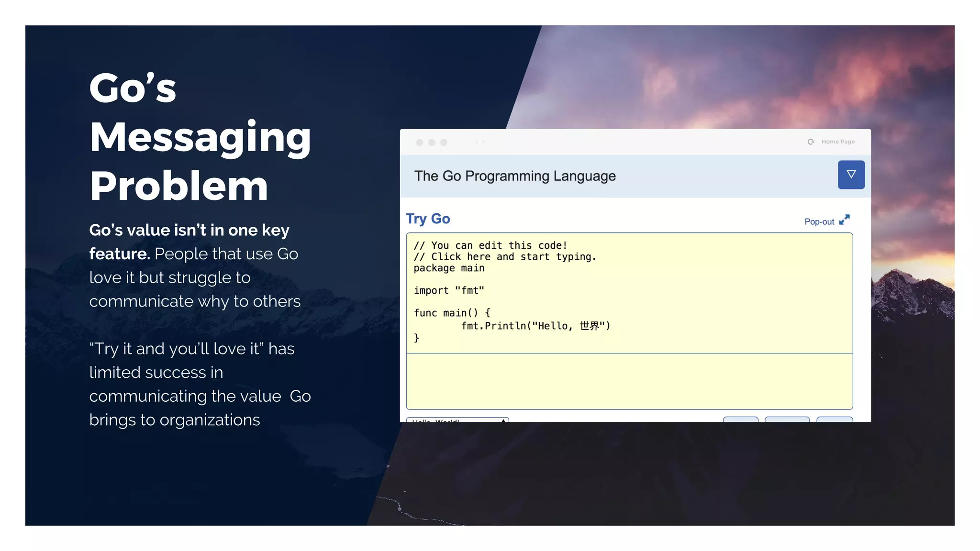The width and height of the screenshot is (980, 551).
Task: Click the first gray window dot
Action: (420, 143)
